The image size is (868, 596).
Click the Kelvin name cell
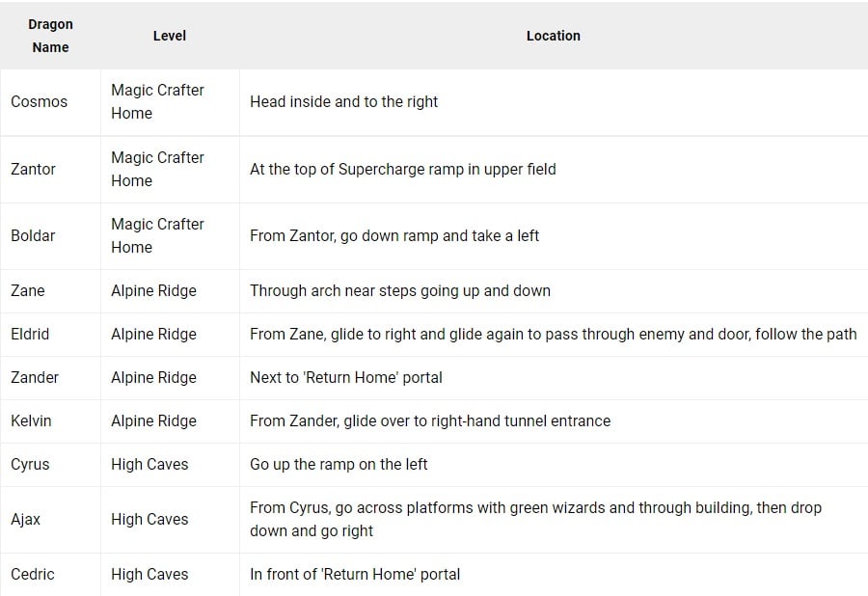(x=32, y=420)
